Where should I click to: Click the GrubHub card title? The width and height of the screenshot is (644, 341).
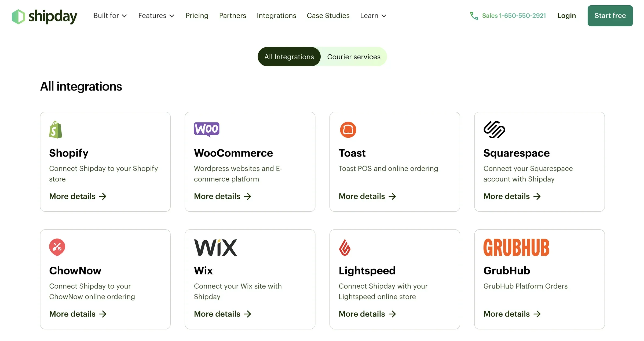(507, 271)
